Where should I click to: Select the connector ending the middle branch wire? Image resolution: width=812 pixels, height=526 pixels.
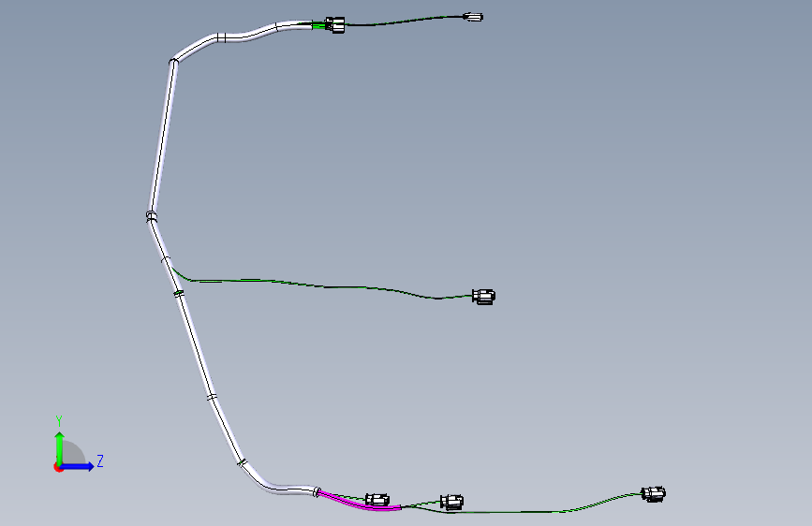(x=483, y=297)
